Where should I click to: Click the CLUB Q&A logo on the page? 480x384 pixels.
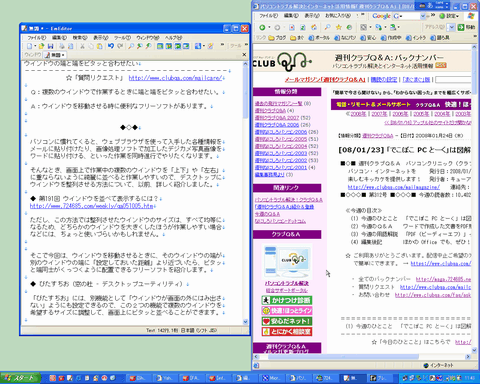coord(282,61)
